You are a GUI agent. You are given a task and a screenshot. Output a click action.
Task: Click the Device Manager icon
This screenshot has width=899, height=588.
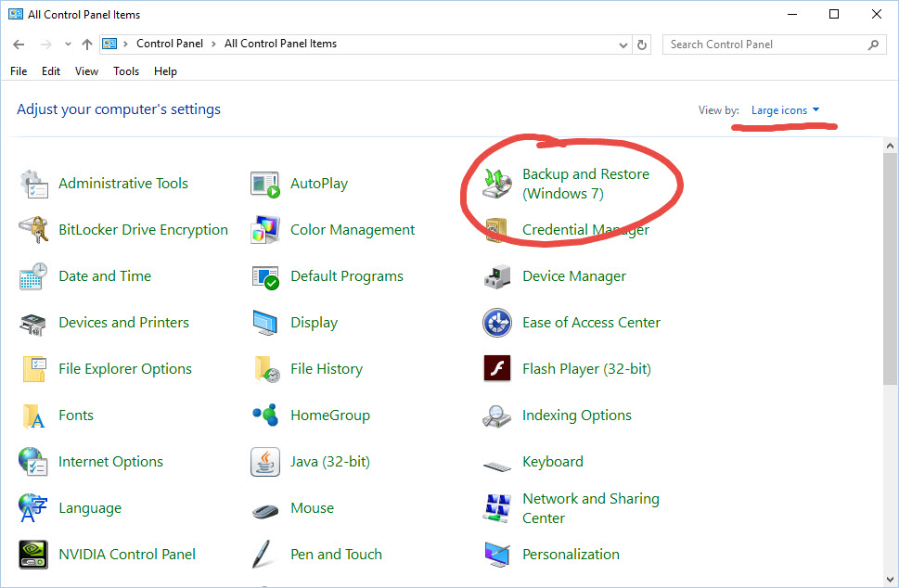point(496,276)
